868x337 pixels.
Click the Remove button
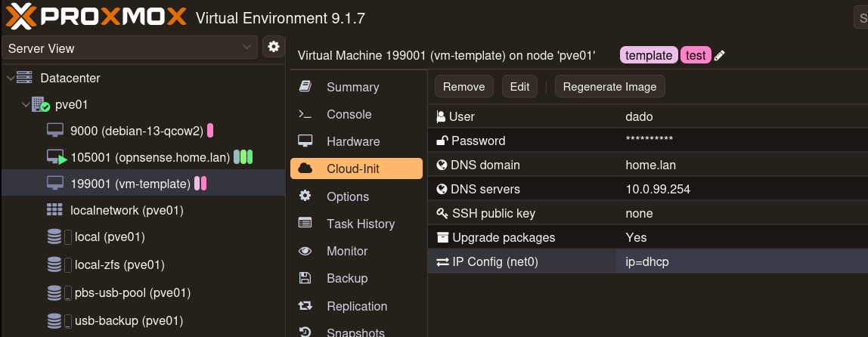click(x=464, y=86)
